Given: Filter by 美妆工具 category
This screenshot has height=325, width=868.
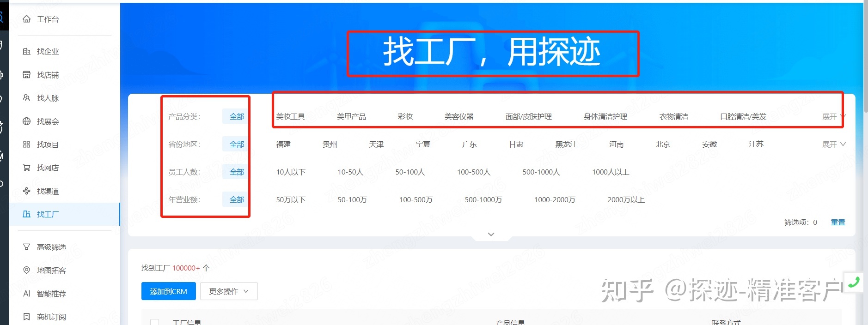Looking at the screenshot, I should (290, 117).
